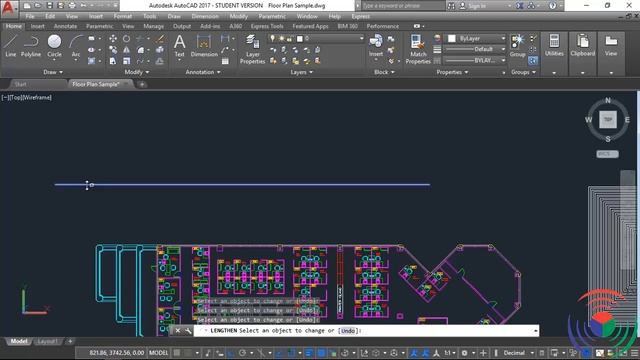Click the Undo option in command line
This screenshot has height=360, width=640.
click(348, 331)
